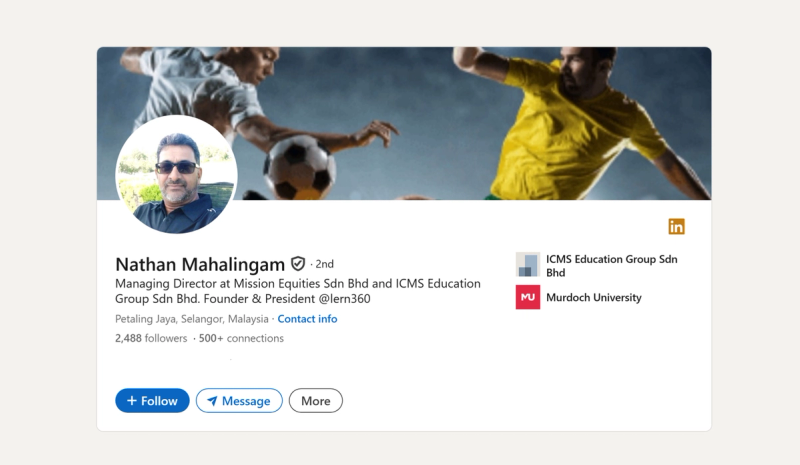View 500+ connections
The width and height of the screenshot is (800, 465).
(241, 338)
